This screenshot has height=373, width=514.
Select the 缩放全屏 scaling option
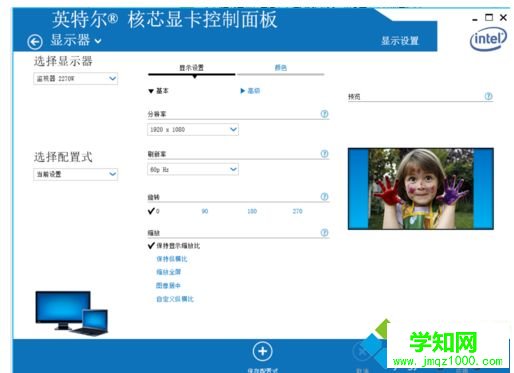tap(169, 272)
